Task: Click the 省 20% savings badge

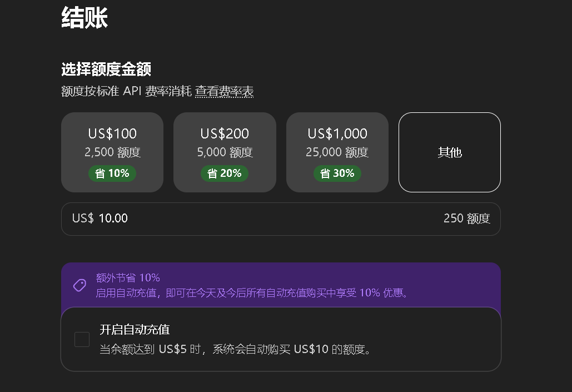Action: pos(225,173)
